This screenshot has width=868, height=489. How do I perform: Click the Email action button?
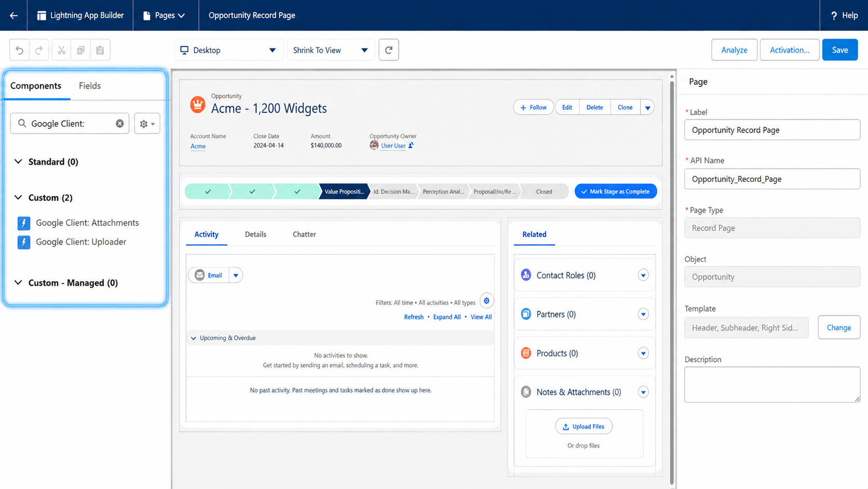[209, 275]
